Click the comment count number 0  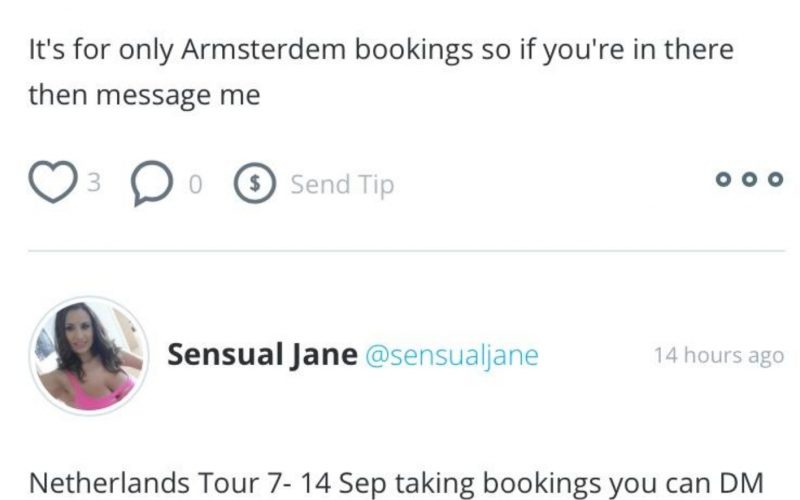point(195,184)
